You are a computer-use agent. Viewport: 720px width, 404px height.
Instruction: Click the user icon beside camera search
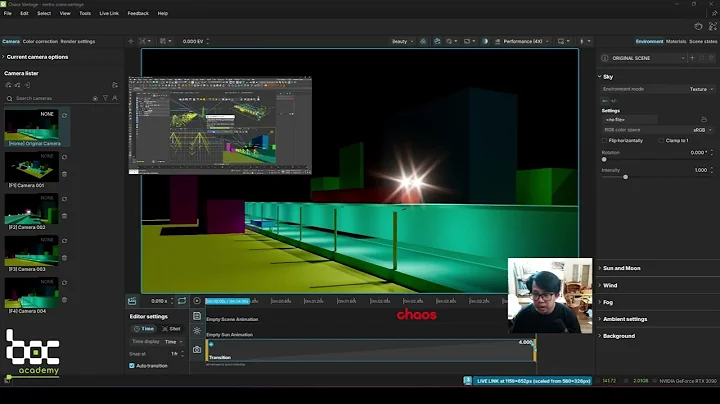(115, 98)
